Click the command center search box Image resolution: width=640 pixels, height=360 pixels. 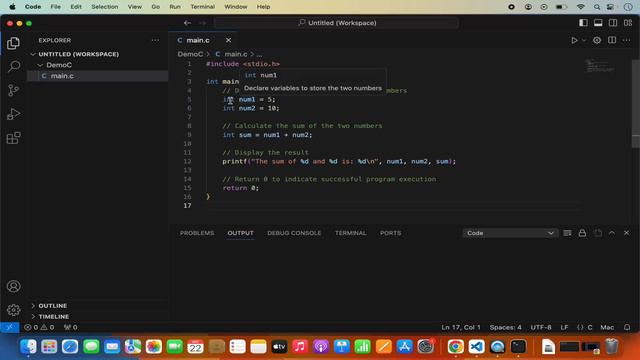point(336,23)
